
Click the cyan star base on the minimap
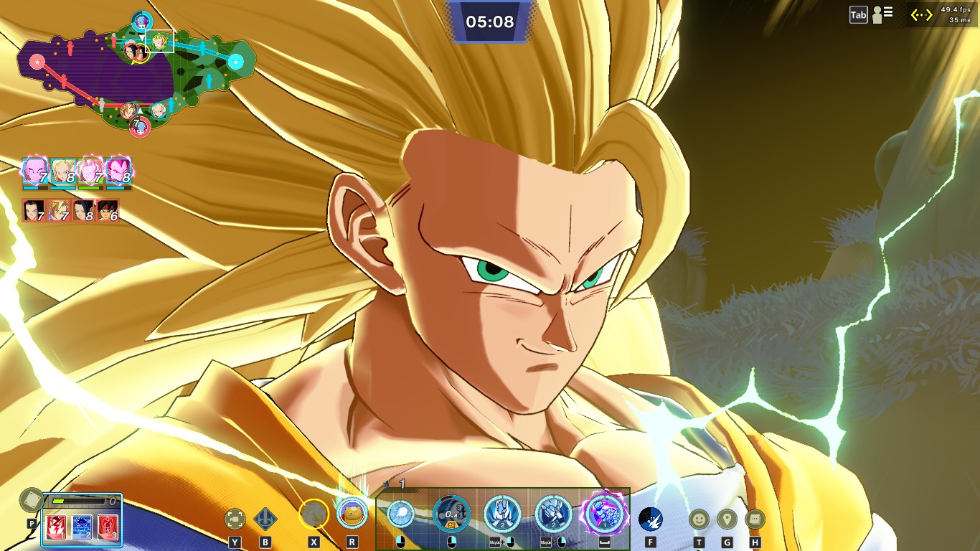(x=235, y=62)
